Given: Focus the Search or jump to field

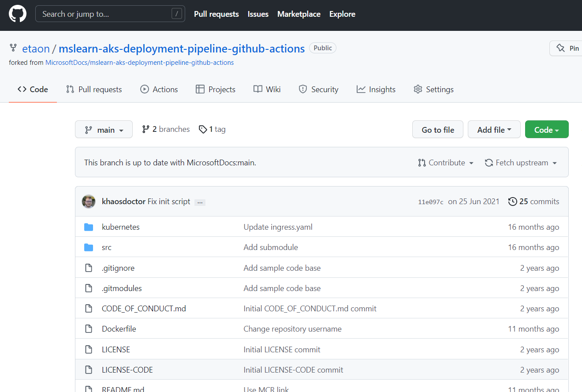Looking at the screenshot, I should pos(110,14).
